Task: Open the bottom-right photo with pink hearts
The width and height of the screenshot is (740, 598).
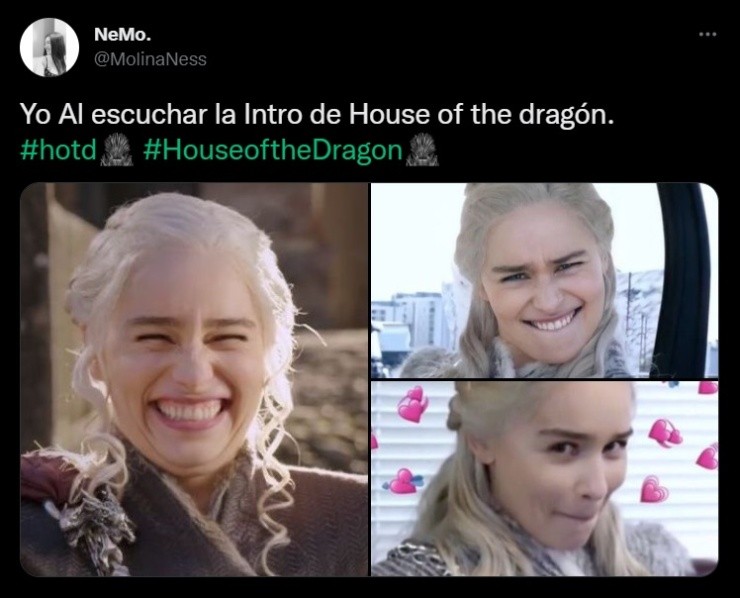Action: coord(545,479)
